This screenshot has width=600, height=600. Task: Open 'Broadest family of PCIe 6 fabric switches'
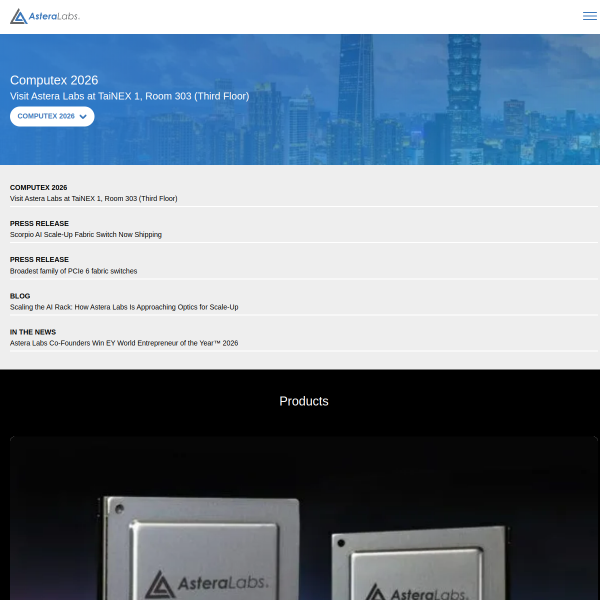click(73, 271)
